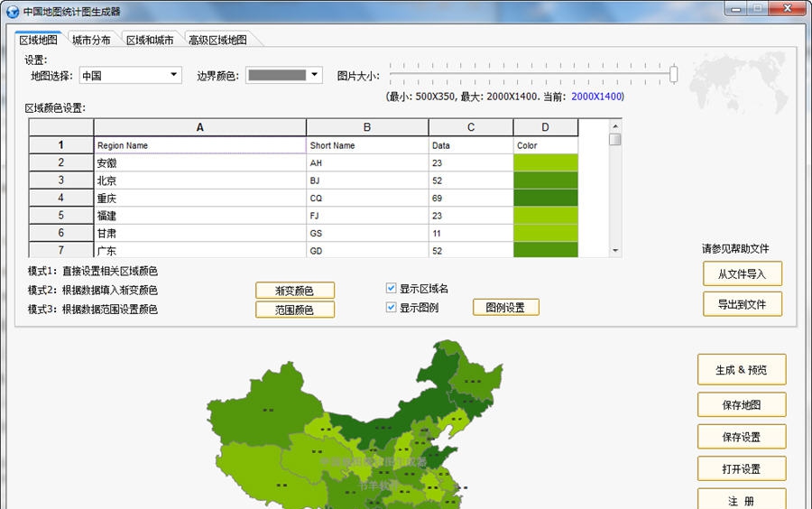Click the 2000X1400 current size text
Viewport: 812px width, 509px height.
click(596, 97)
